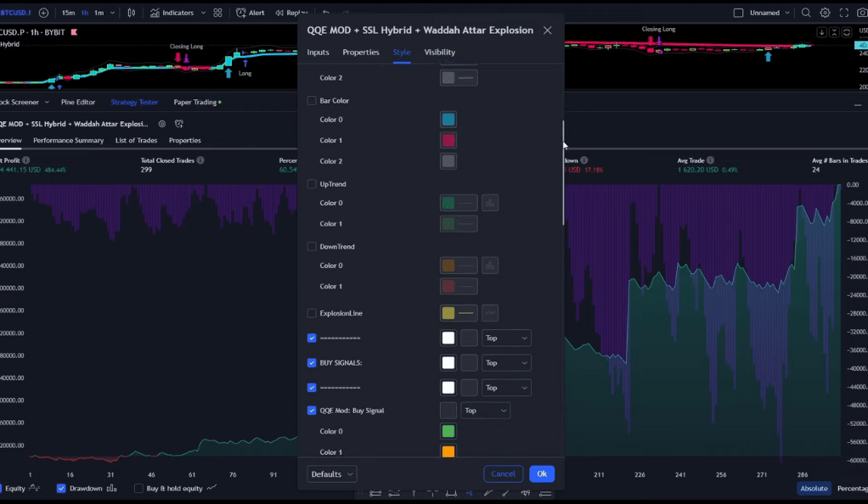Pick Bar Color's Color 2 gray swatch
868x504 pixels.
[x=448, y=161]
